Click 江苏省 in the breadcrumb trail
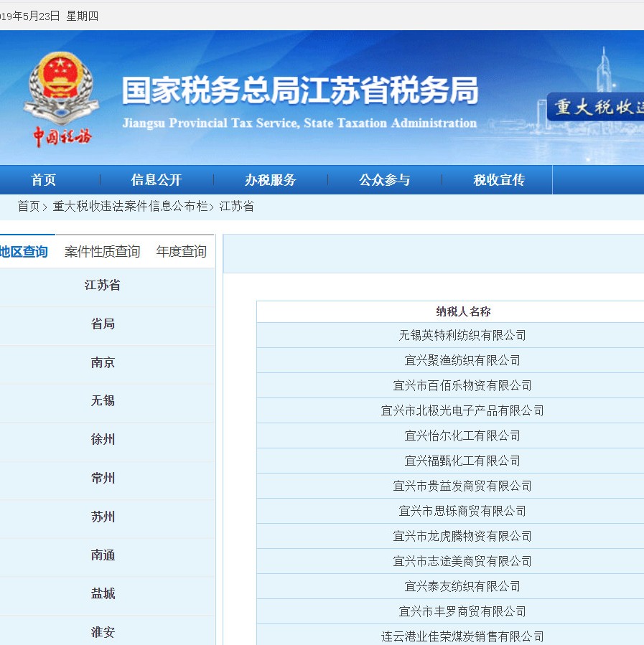The image size is (644, 645). coord(236,206)
